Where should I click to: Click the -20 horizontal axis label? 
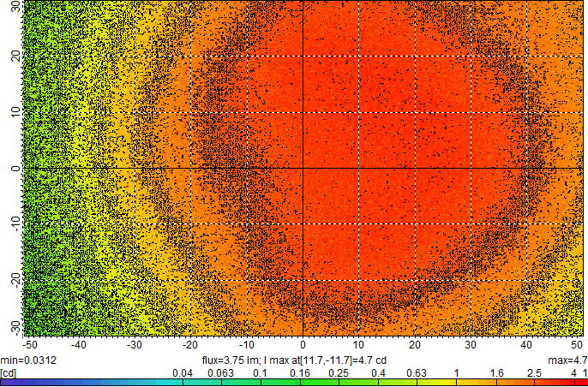[190, 343]
